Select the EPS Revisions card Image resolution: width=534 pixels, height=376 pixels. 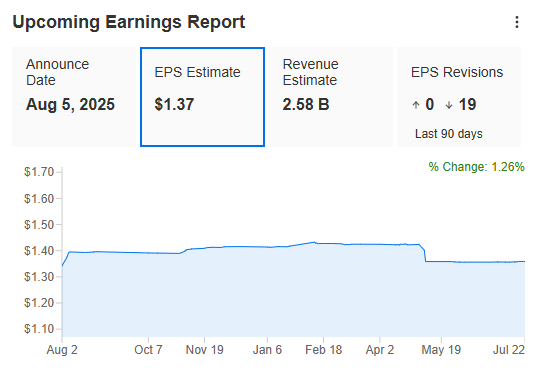pos(459,97)
